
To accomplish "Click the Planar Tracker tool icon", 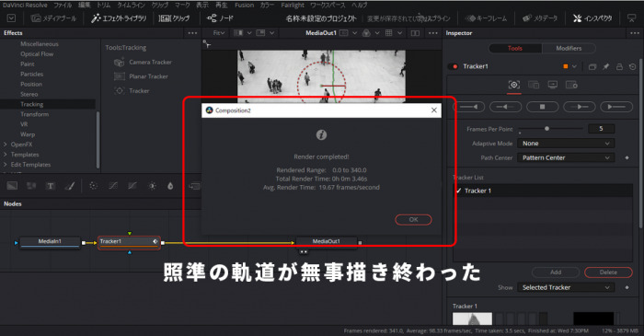I will point(119,76).
